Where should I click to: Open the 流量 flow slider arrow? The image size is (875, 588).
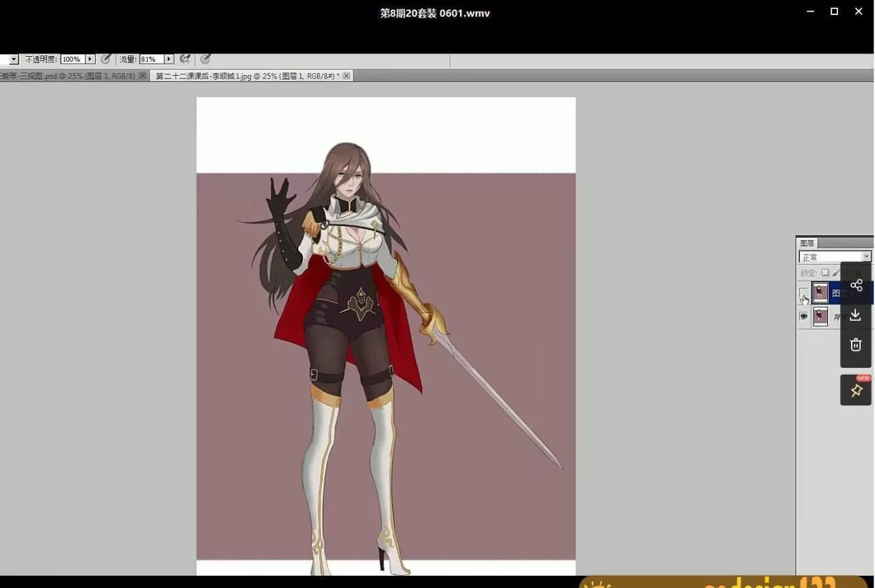click(x=169, y=59)
